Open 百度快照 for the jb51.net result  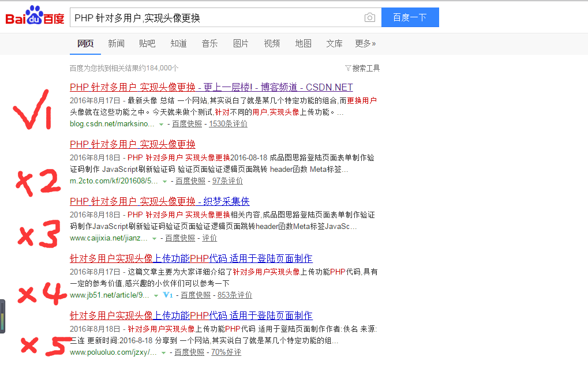click(196, 295)
